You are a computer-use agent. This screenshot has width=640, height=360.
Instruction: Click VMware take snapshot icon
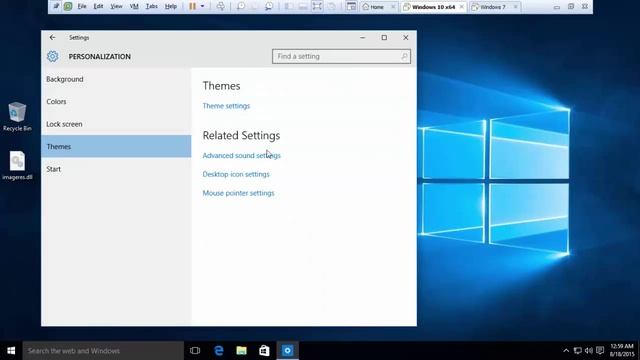point(241,7)
